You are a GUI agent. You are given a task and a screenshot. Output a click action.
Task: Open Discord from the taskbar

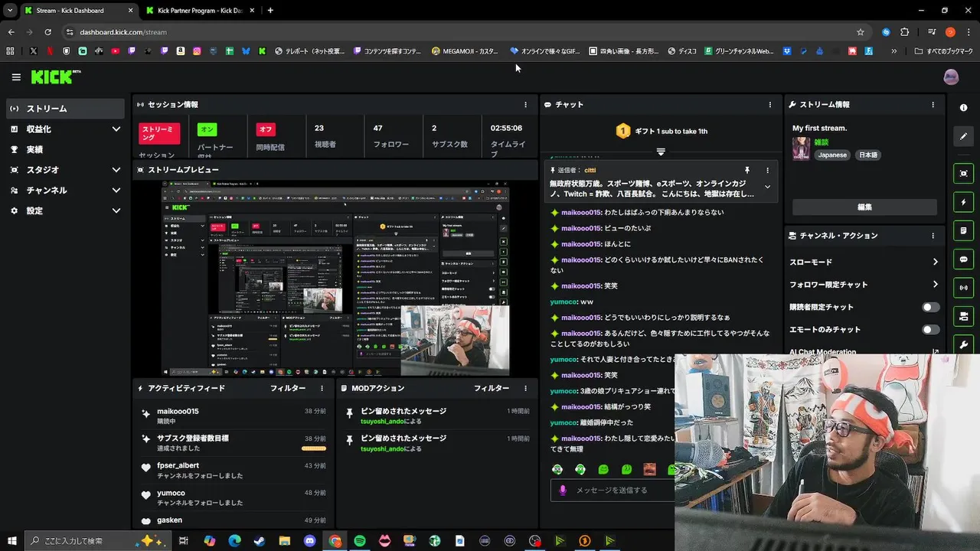(x=309, y=541)
